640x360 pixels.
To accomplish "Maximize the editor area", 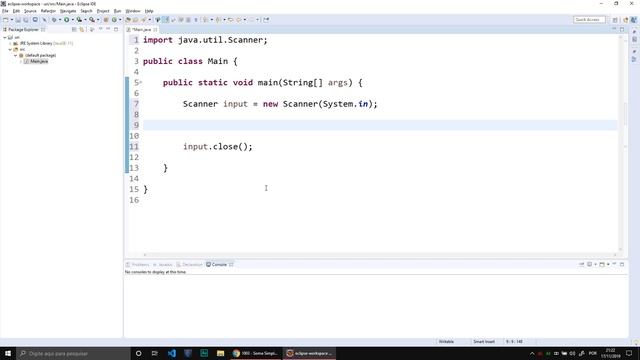I will click(x=622, y=29).
